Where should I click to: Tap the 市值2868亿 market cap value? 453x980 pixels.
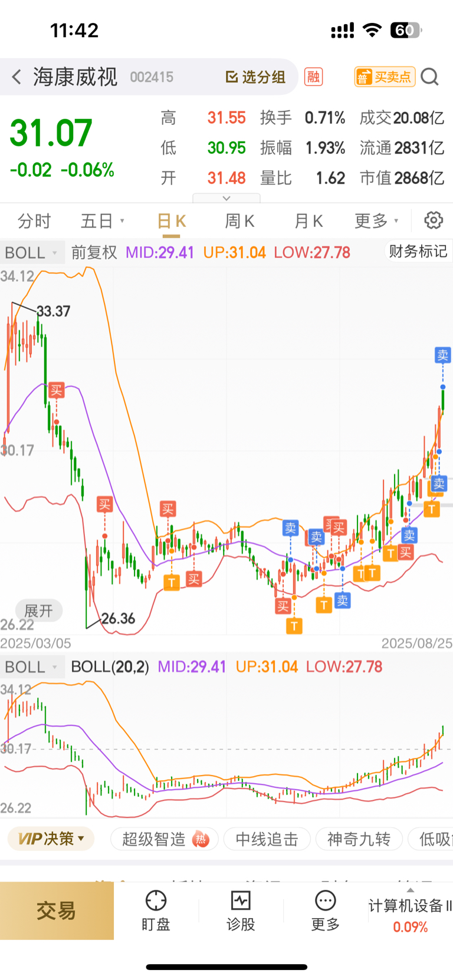402,178
